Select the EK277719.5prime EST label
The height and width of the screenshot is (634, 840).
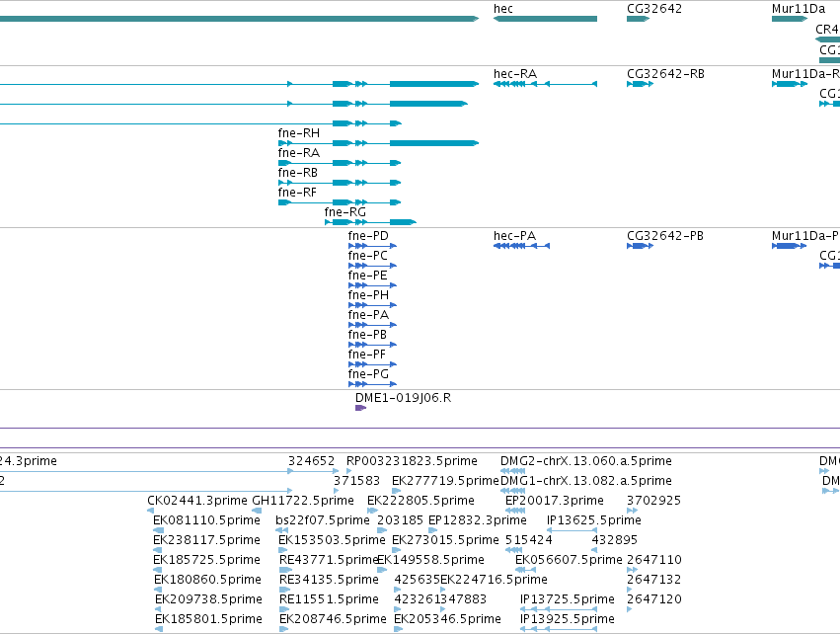(x=445, y=481)
